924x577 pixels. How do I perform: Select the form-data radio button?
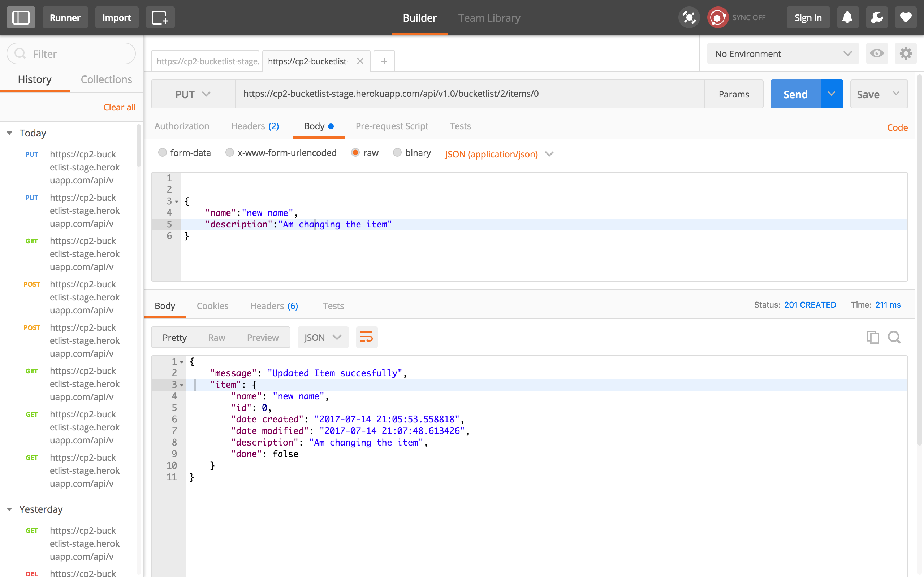point(163,153)
